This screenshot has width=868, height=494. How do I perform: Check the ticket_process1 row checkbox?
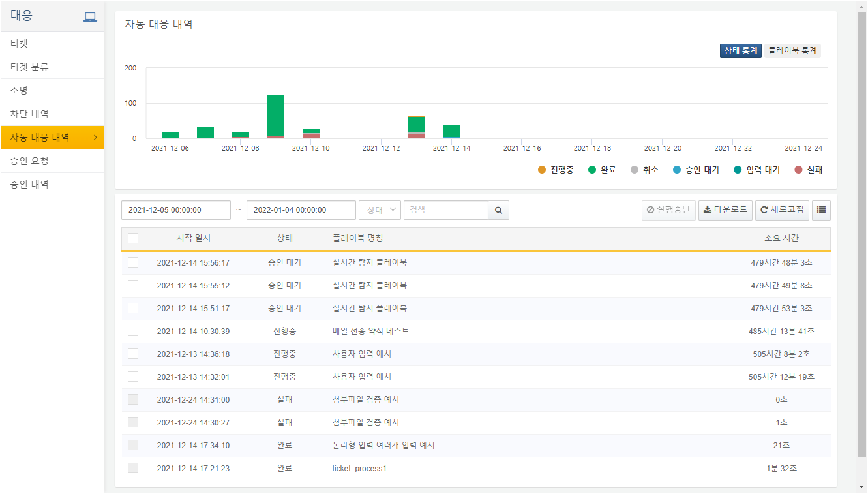coord(133,468)
